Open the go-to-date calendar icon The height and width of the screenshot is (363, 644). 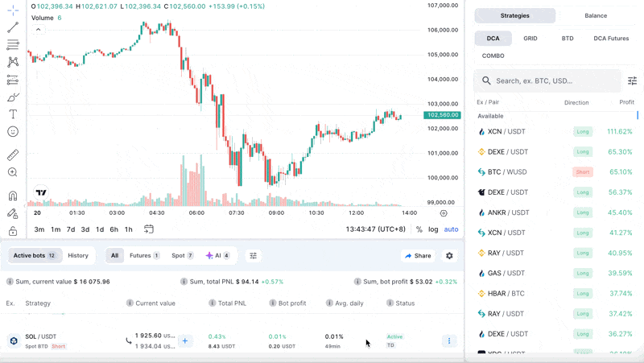coord(149,229)
